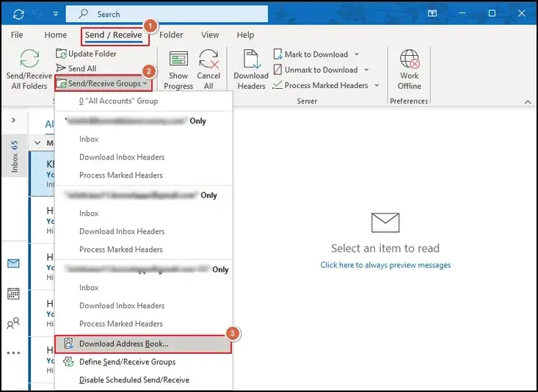The image size is (538, 392).
Task: Click the undo icon in title bar
Action: click(x=37, y=14)
